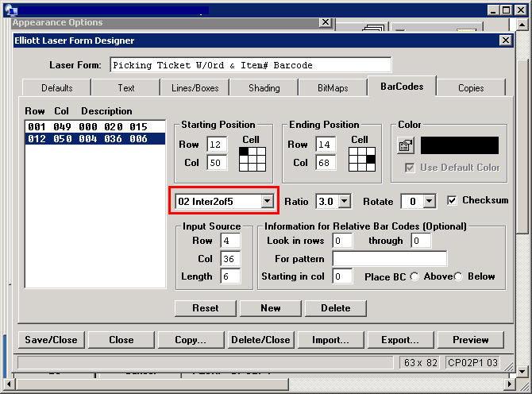Close the Elliott Laser Form Designer dialog
532x394 pixels.
click(506, 41)
